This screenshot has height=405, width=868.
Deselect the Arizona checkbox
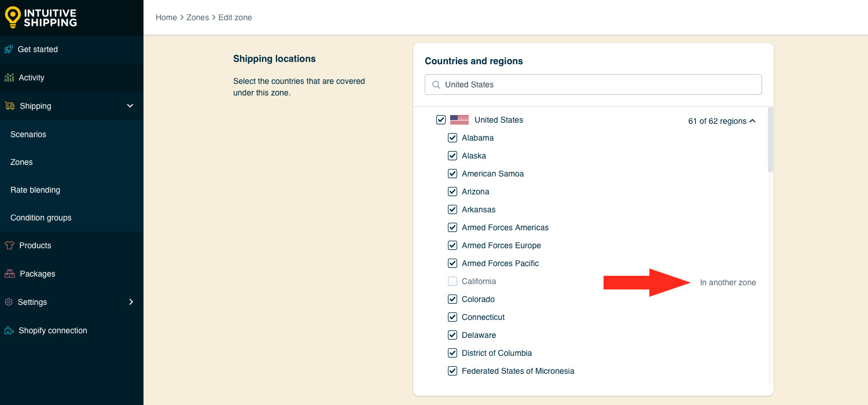(x=453, y=192)
